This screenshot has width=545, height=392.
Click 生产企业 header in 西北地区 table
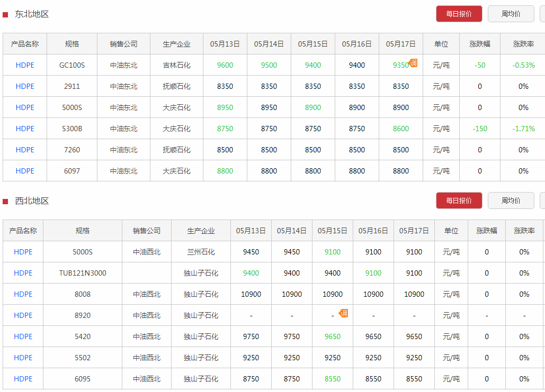[x=201, y=231]
